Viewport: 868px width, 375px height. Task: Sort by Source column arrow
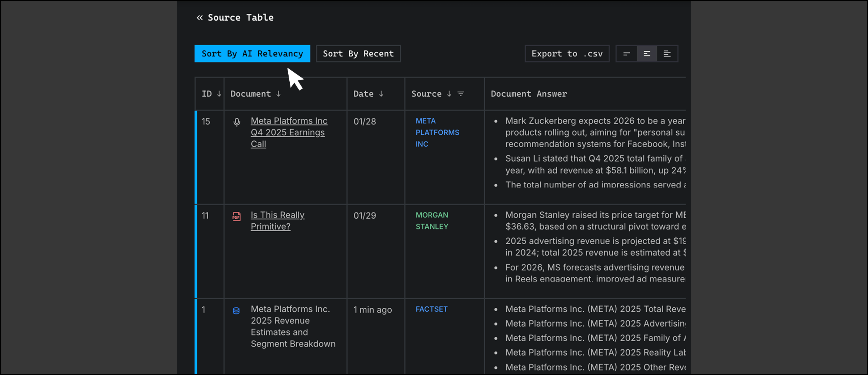pyautogui.click(x=449, y=94)
